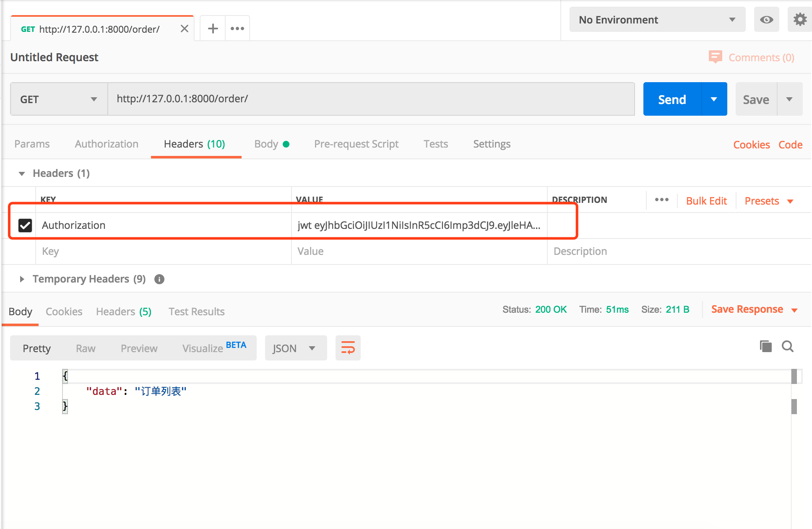Copy response body with copy icon
The width and height of the screenshot is (812, 529).
tap(765, 346)
